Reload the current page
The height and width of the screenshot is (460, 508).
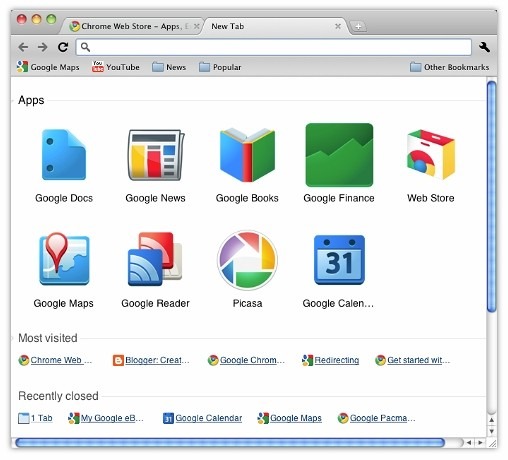(x=63, y=47)
